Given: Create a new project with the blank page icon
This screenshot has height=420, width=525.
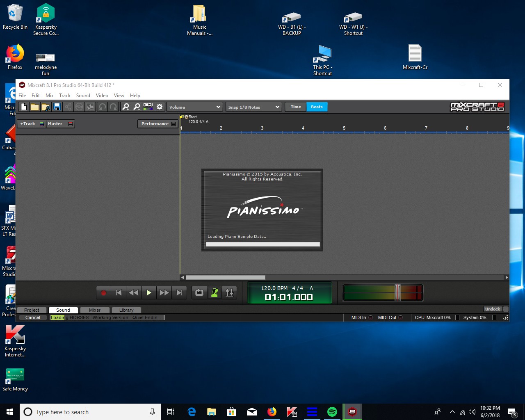Looking at the screenshot, I should [x=24, y=107].
